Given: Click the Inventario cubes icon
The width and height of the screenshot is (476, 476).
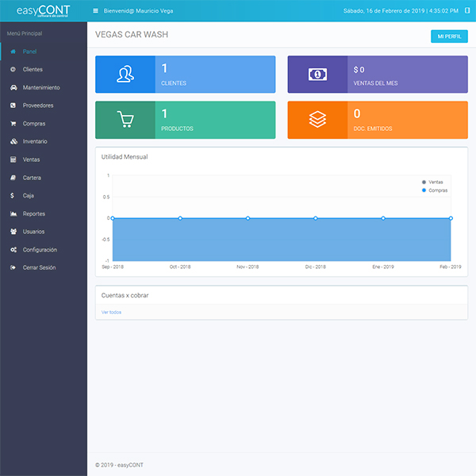Looking at the screenshot, I should click(x=14, y=141).
